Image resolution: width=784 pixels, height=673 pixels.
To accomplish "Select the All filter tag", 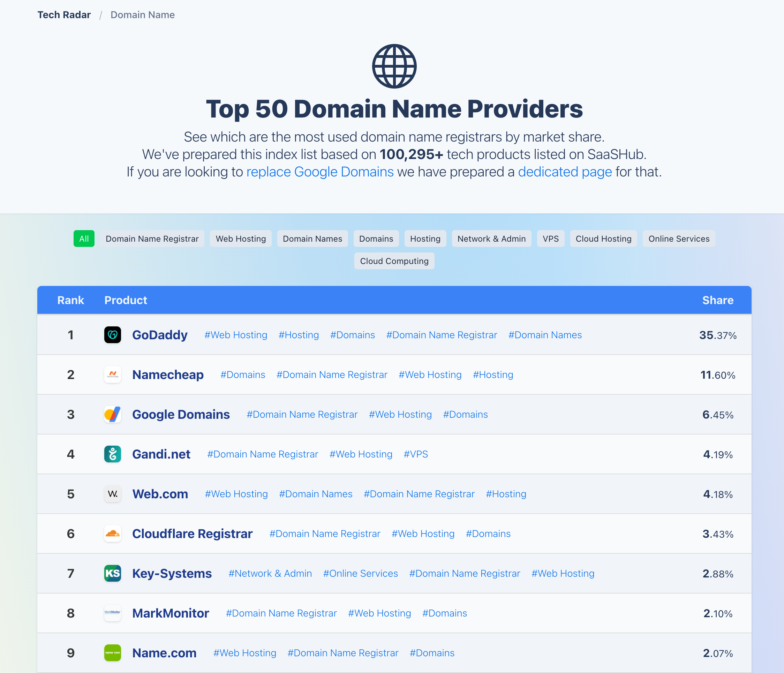I will tap(84, 239).
